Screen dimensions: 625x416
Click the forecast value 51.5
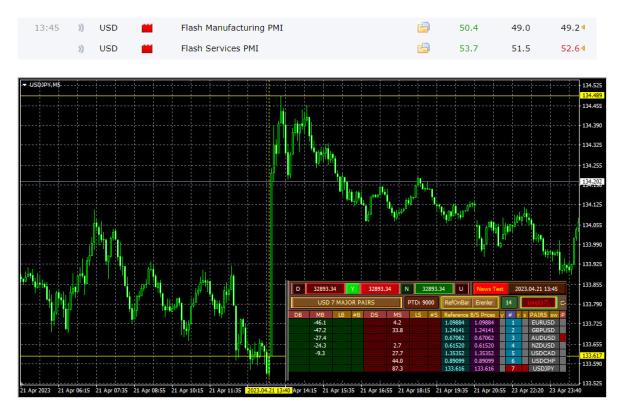[x=521, y=49]
